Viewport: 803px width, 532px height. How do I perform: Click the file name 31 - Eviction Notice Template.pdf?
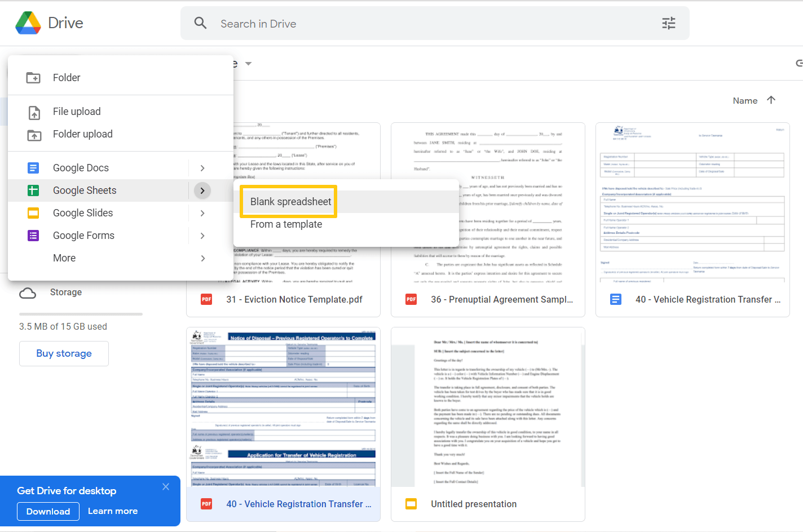tap(294, 299)
